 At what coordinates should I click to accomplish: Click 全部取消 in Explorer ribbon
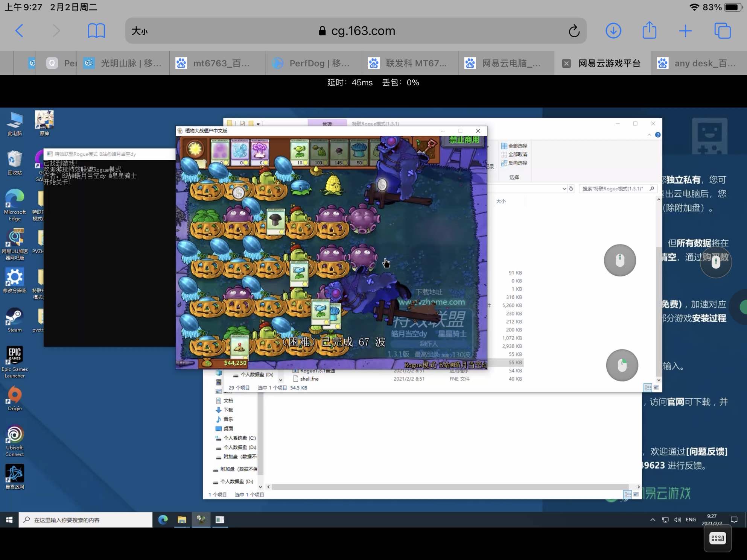pos(514,154)
